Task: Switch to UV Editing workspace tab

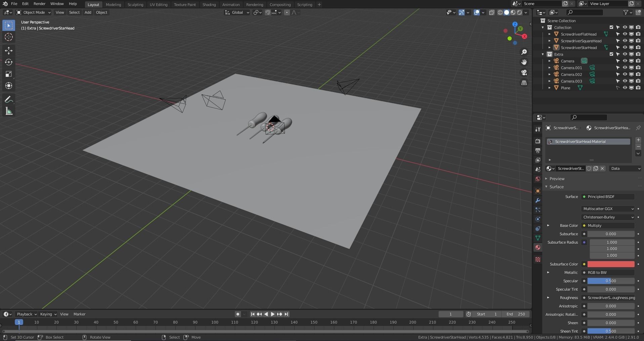Action: [159, 5]
